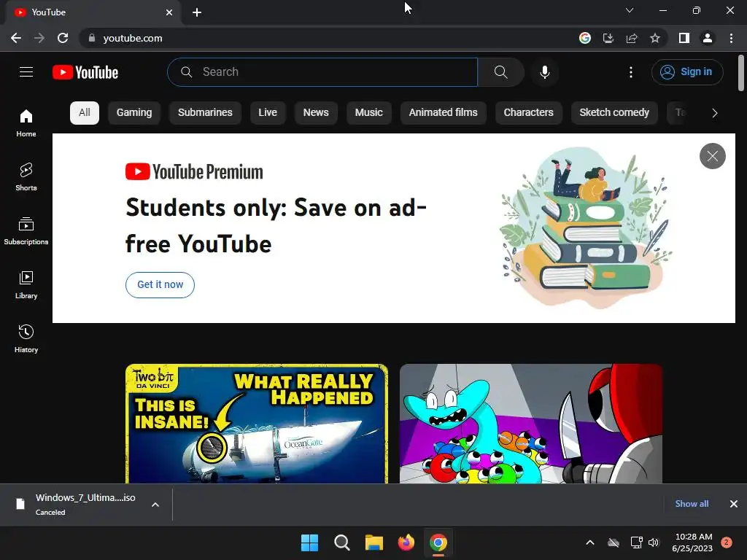Select the Animated films filter chip
The height and width of the screenshot is (560, 747).
[443, 113]
